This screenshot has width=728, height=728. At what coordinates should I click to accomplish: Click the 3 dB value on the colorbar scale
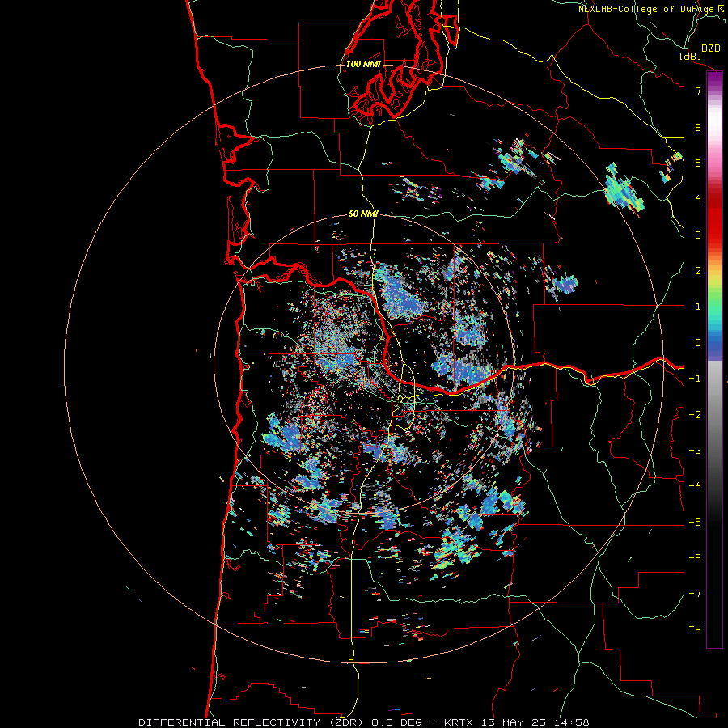coord(698,235)
